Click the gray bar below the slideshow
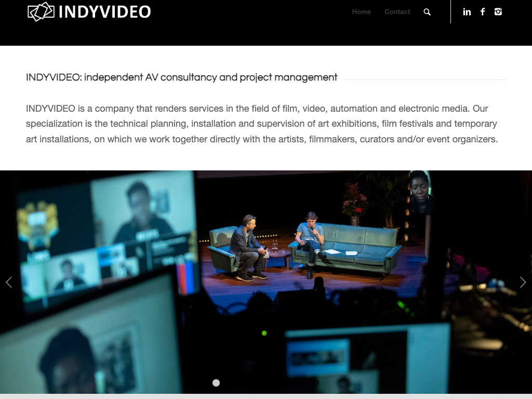This screenshot has width=532, height=399. (266, 396)
